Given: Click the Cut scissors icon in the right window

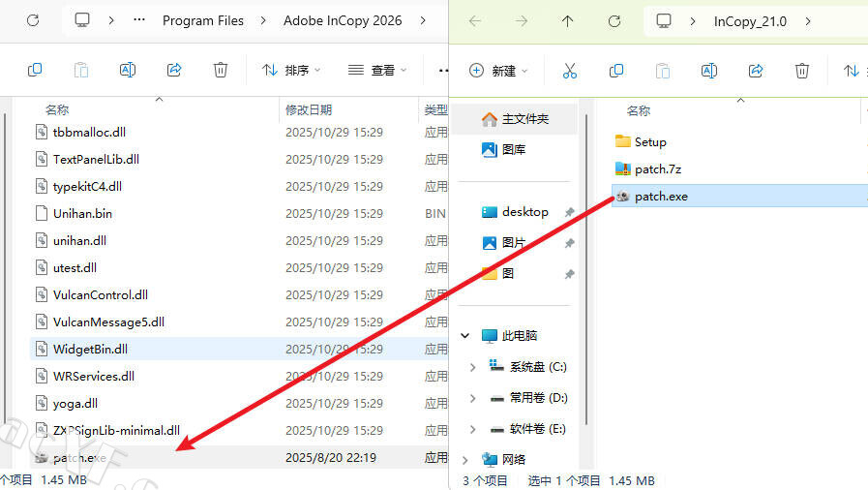Looking at the screenshot, I should (x=569, y=71).
